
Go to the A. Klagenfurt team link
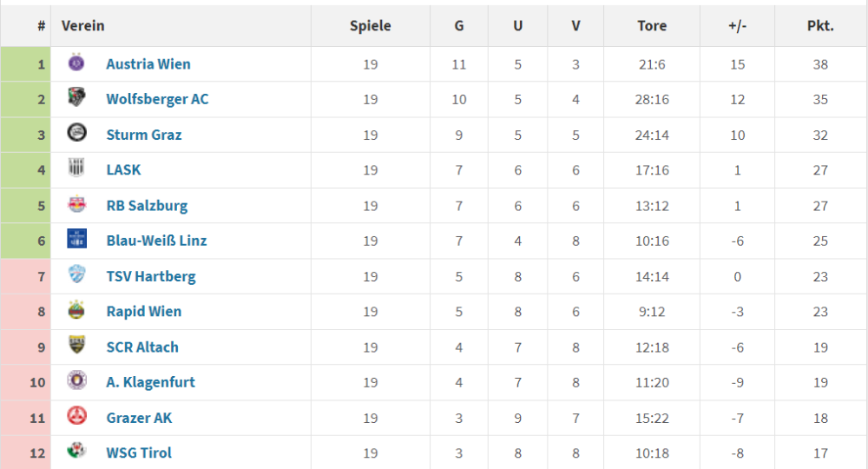point(150,382)
